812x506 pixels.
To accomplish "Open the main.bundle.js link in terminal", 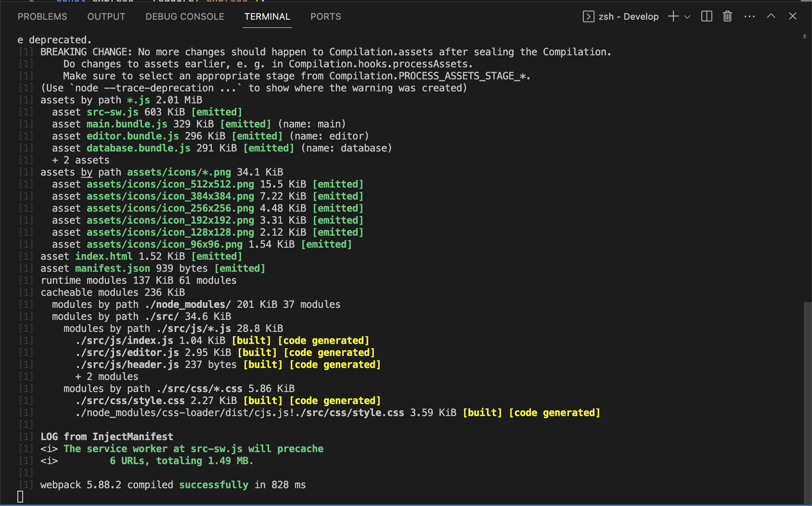I will click(x=126, y=124).
